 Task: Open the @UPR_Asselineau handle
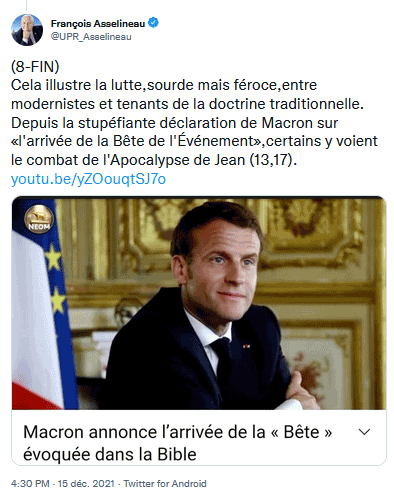(x=91, y=37)
